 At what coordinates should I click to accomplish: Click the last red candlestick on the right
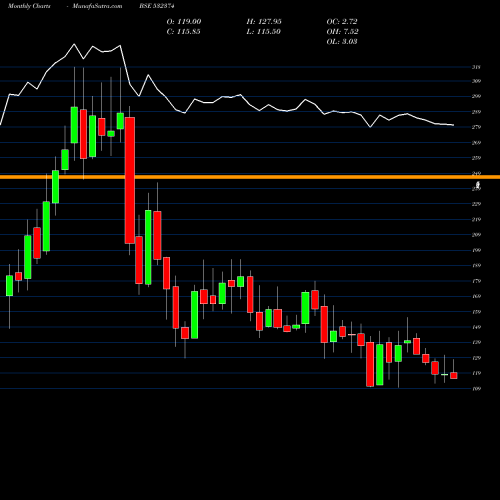tap(454, 376)
